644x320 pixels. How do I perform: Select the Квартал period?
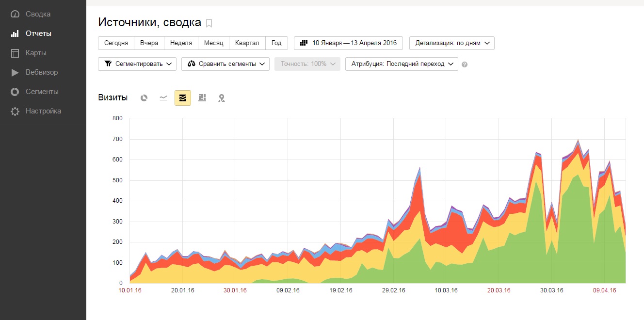tap(247, 43)
